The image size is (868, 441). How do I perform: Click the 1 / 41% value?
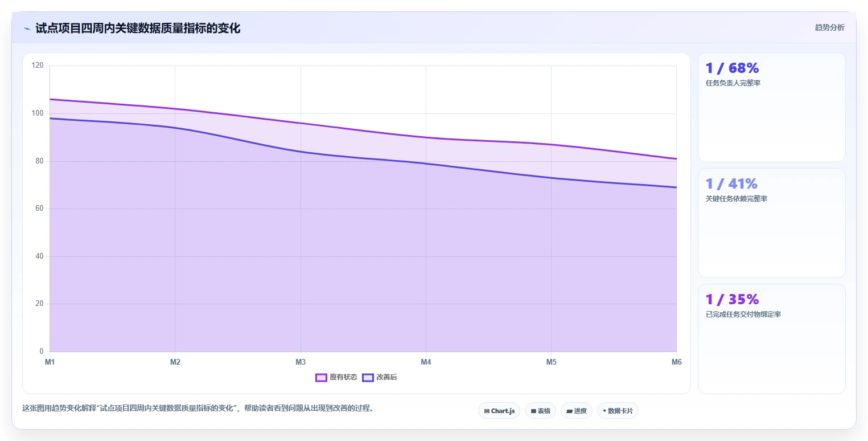tap(731, 184)
